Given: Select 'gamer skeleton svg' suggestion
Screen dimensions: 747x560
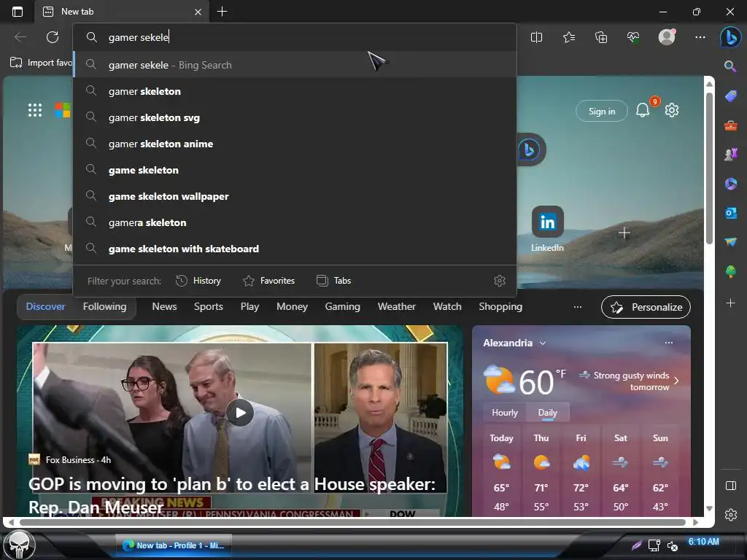Looking at the screenshot, I should (295, 117).
